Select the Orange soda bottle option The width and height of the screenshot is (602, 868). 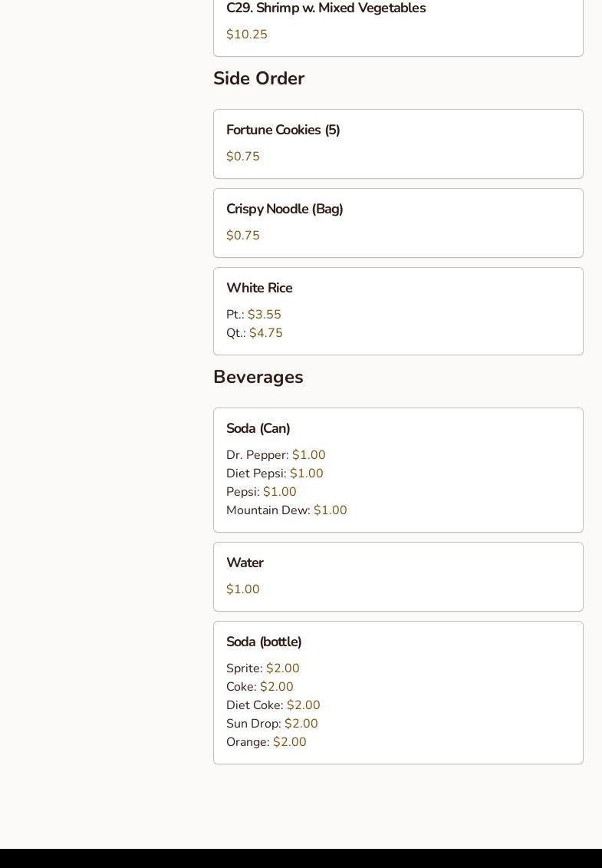click(x=266, y=742)
